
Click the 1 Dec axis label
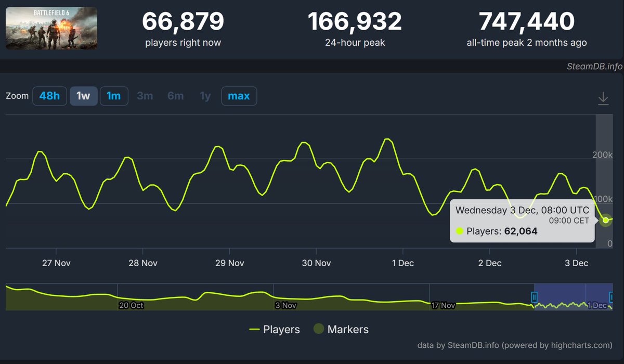pyautogui.click(x=403, y=263)
